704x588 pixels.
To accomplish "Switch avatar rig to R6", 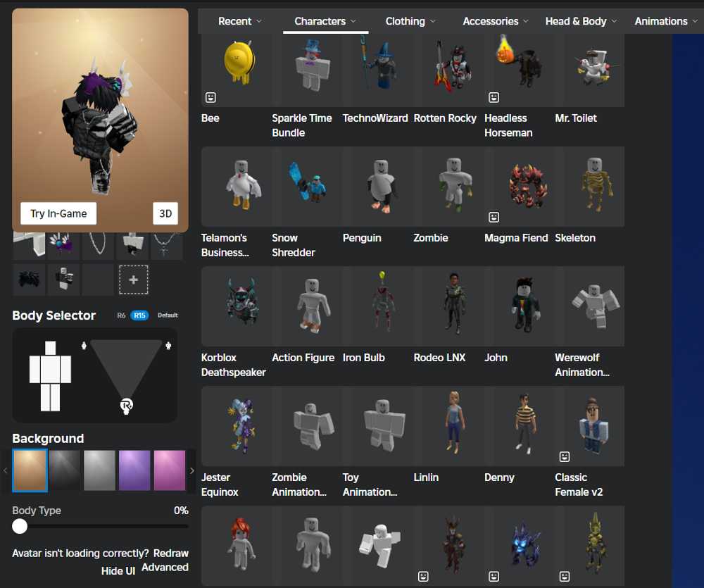I will [x=121, y=315].
